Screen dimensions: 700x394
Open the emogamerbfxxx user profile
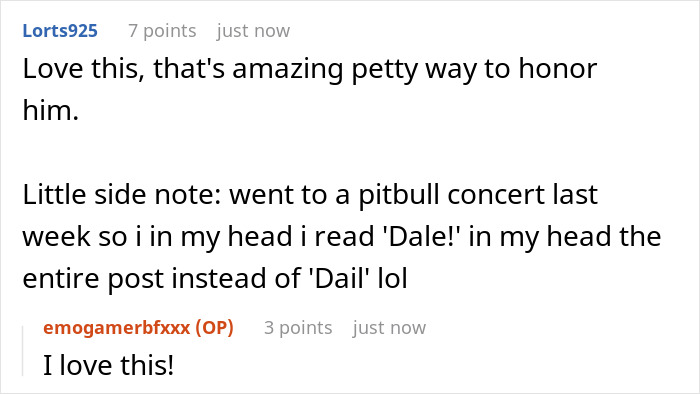pyautogui.click(x=117, y=328)
